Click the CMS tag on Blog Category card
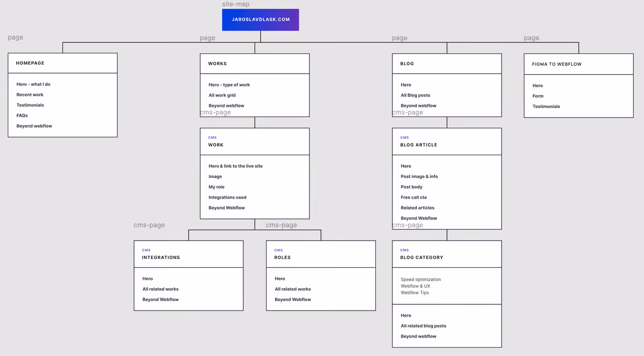This screenshot has height=356, width=644. pos(404,251)
